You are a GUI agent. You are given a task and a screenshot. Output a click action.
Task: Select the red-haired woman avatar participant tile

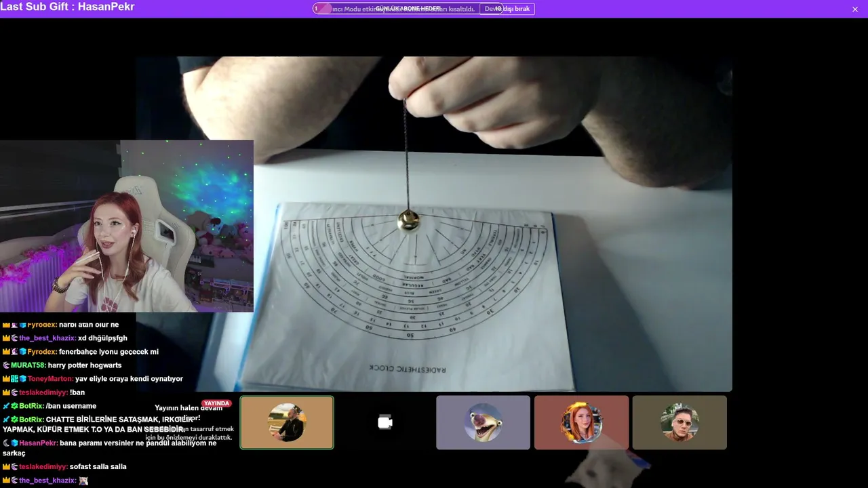581,423
